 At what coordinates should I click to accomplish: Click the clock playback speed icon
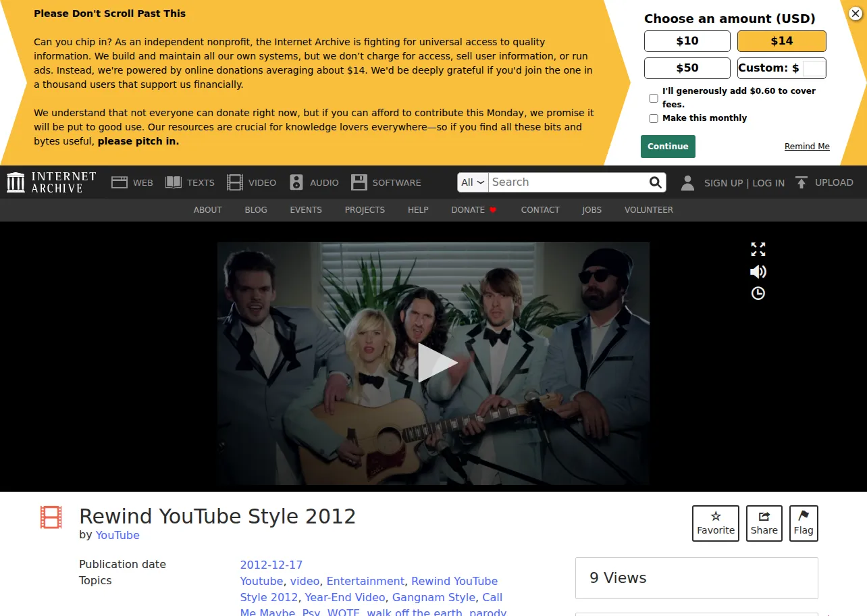pyautogui.click(x=758, y=293)
